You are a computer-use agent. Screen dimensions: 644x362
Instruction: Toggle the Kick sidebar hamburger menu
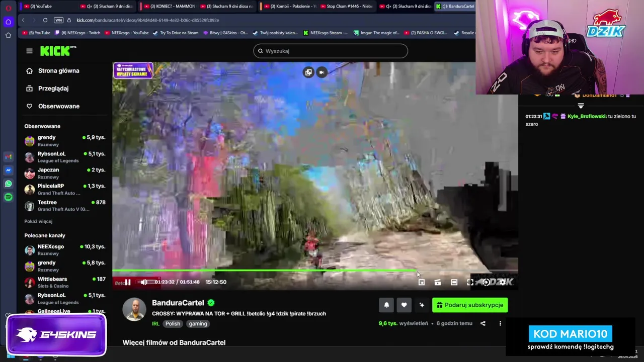[x=29, y=51]
